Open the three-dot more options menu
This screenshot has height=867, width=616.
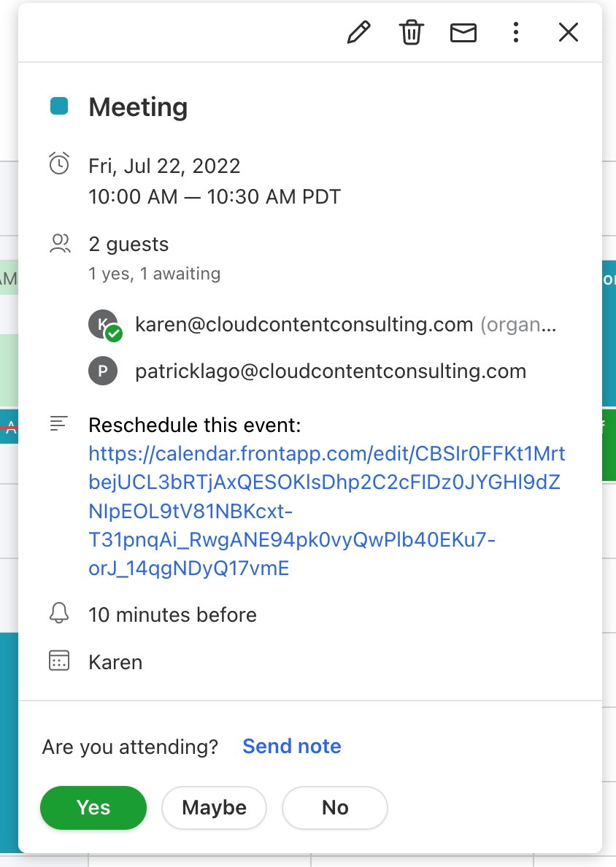[x=516, y=33]
